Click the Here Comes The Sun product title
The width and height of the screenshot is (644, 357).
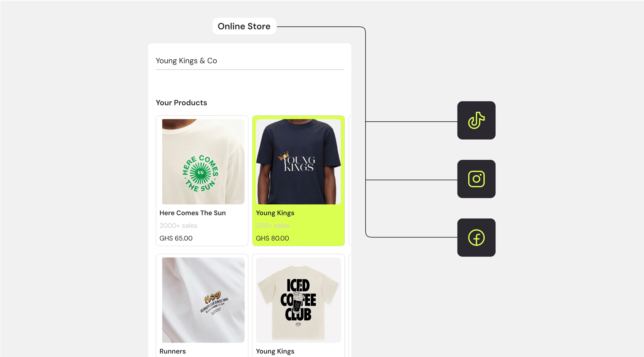tap(192, 213)
